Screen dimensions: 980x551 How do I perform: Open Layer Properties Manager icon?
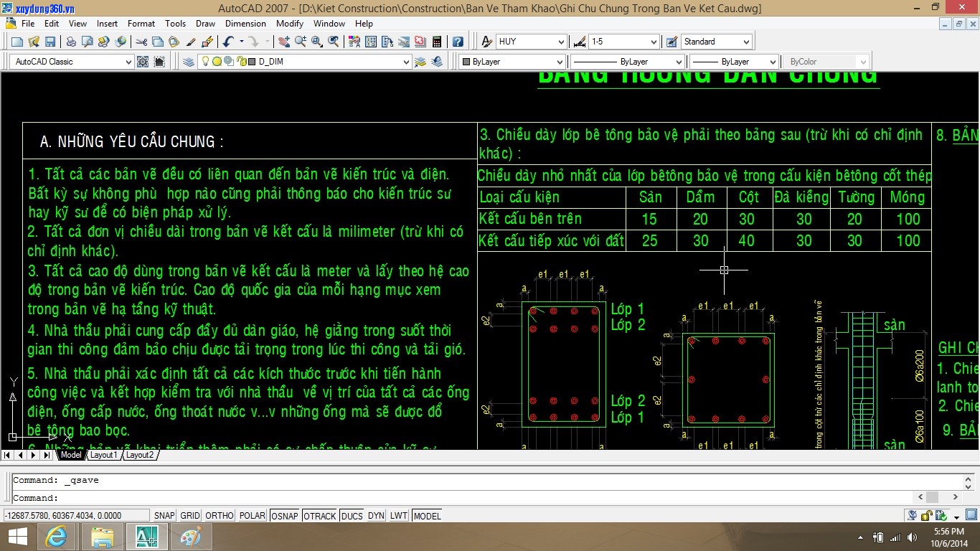tap(189, 62)
